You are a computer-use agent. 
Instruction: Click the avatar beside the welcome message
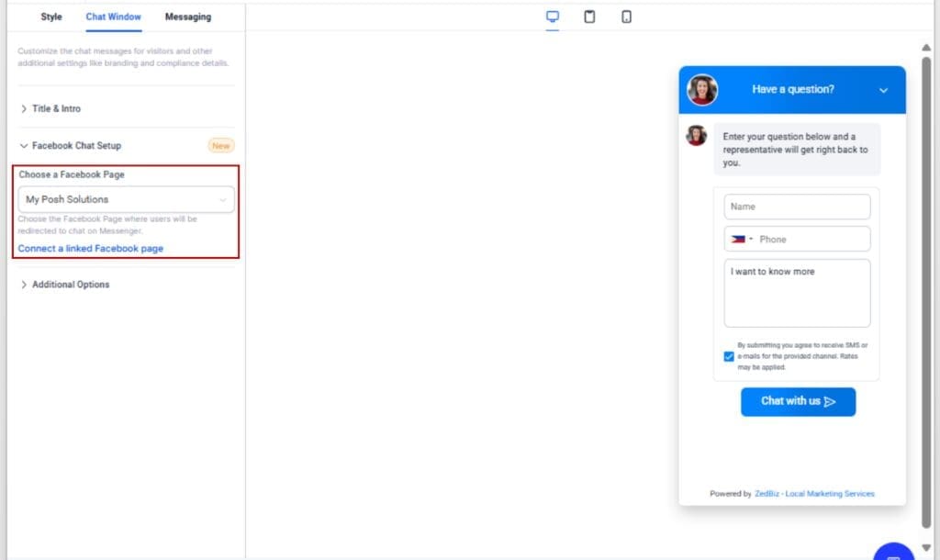pyautogui.click(x=695, y=133)
